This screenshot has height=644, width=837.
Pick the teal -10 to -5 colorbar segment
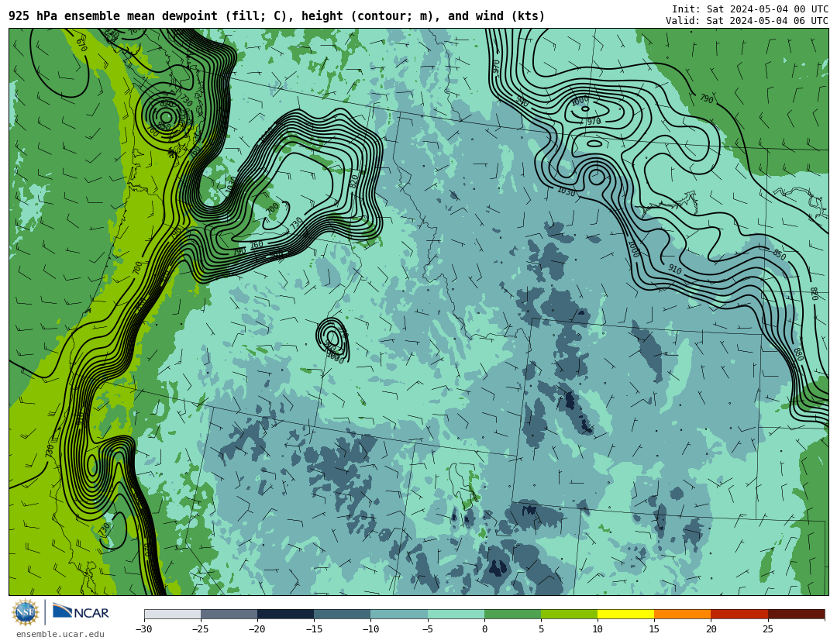399,615
